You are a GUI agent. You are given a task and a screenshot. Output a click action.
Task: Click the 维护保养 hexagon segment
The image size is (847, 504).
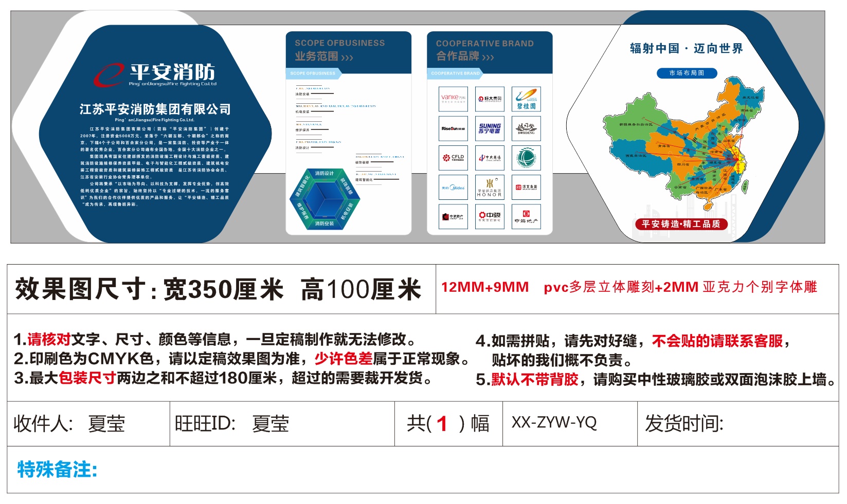coord(302,211)
